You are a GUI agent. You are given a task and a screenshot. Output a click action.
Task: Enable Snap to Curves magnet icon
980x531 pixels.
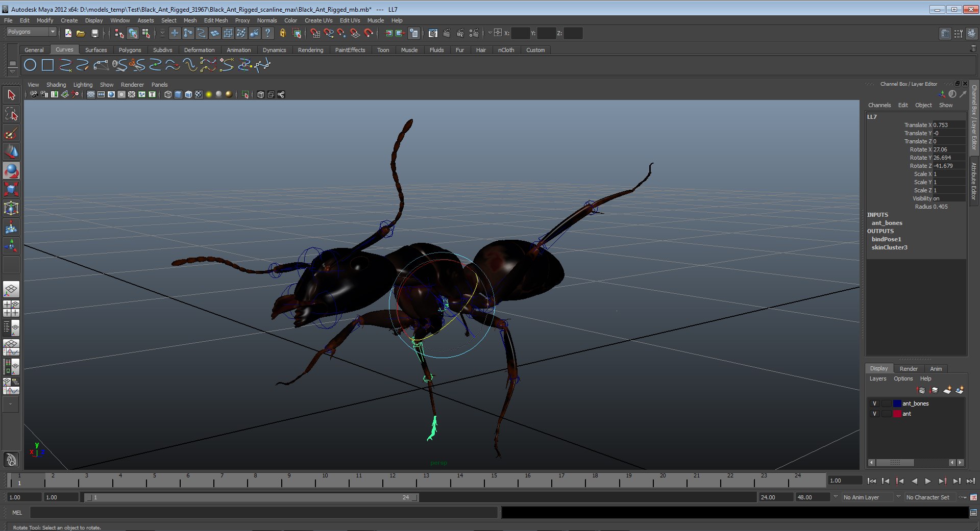tap(329, 33)
